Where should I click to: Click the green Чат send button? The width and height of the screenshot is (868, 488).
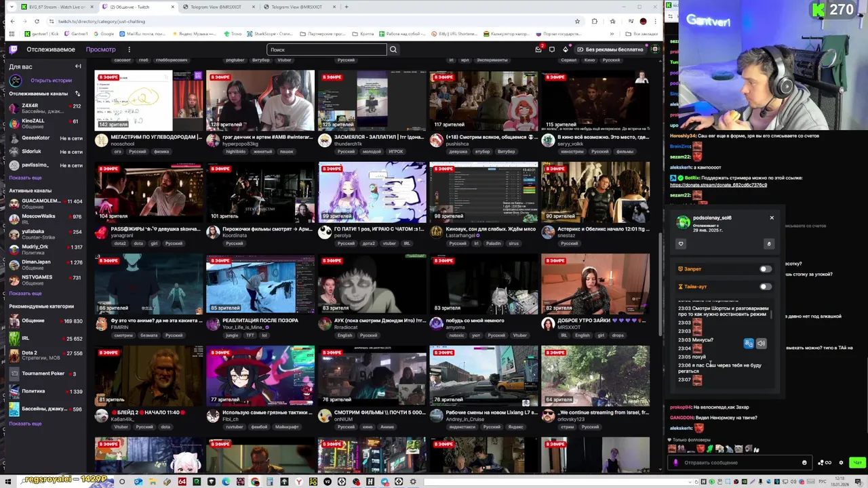[x=857, y=463]
